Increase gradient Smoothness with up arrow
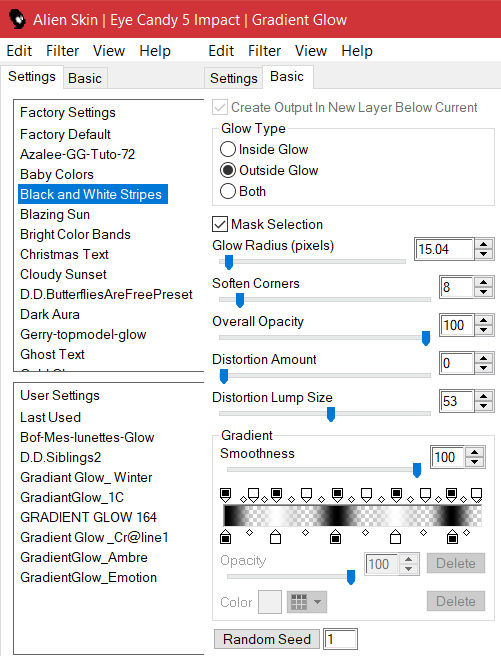The height and width of the screenshot is (656, 501). [x=474, y=452]
